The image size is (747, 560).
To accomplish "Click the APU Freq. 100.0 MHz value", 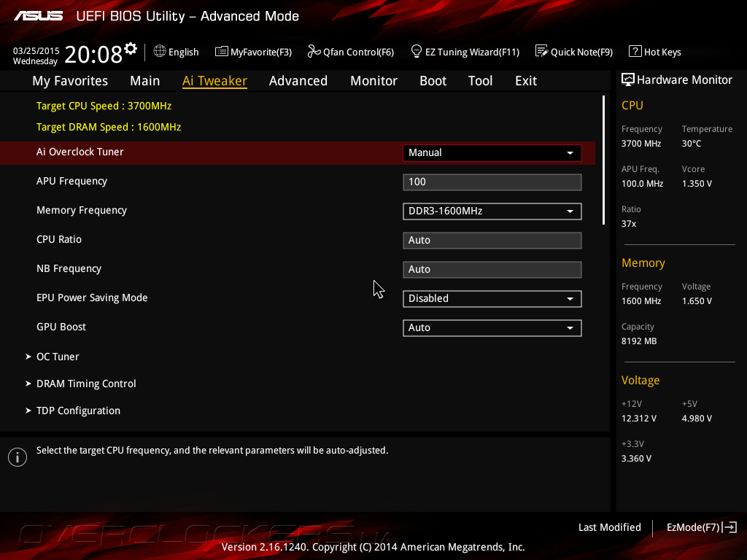I will [x=642, y=184].
